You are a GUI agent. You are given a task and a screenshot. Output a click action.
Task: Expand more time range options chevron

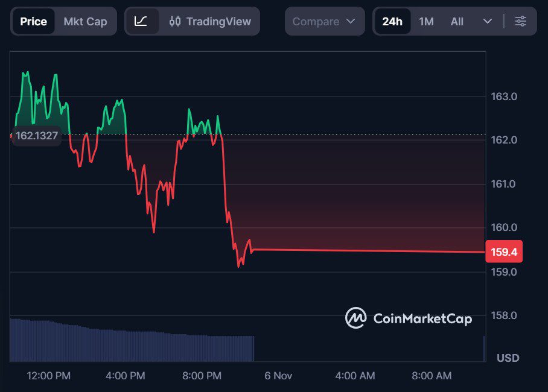(488, 21)
